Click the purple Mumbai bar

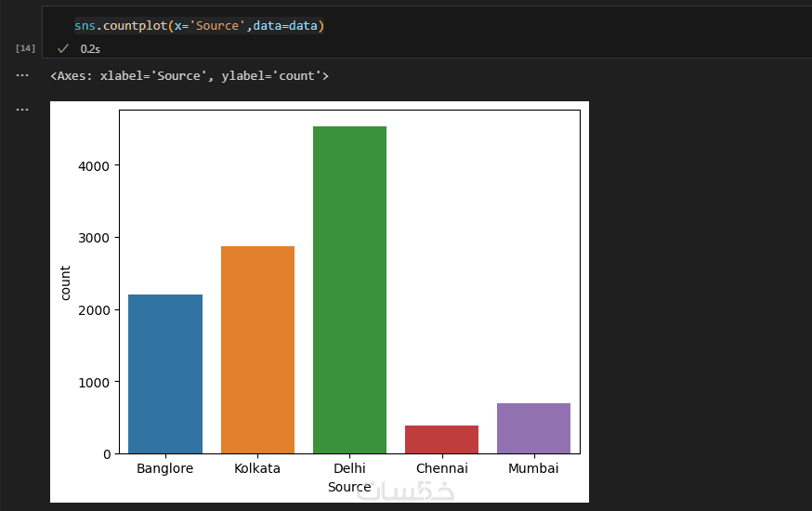(533, 428)
